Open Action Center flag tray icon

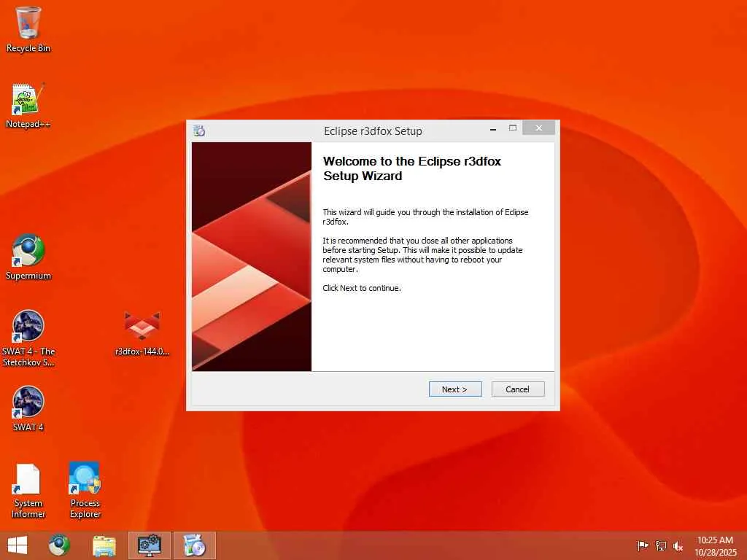pos(643,545)
